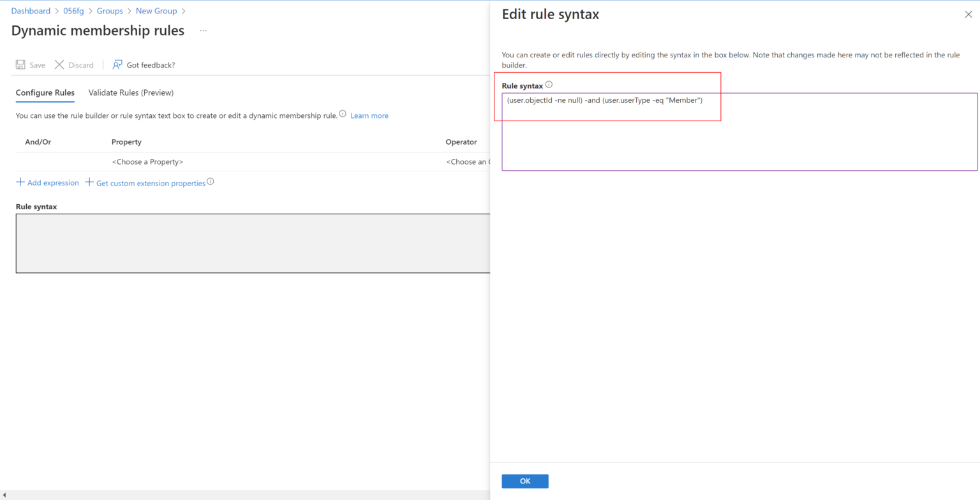Open the Choose a Property dropdown

(x=147, y=161)
